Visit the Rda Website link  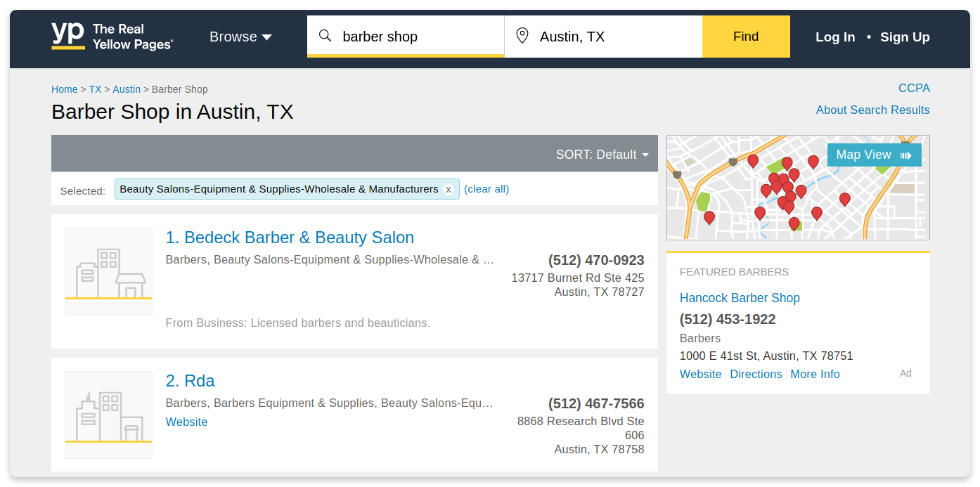186,422
